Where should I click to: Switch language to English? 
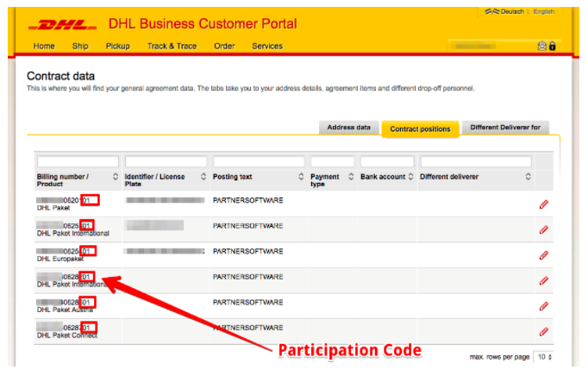pos(544,11)
